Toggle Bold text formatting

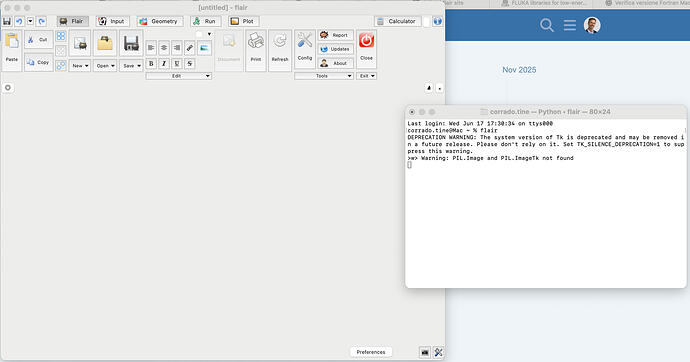click(x=151, y=64)
